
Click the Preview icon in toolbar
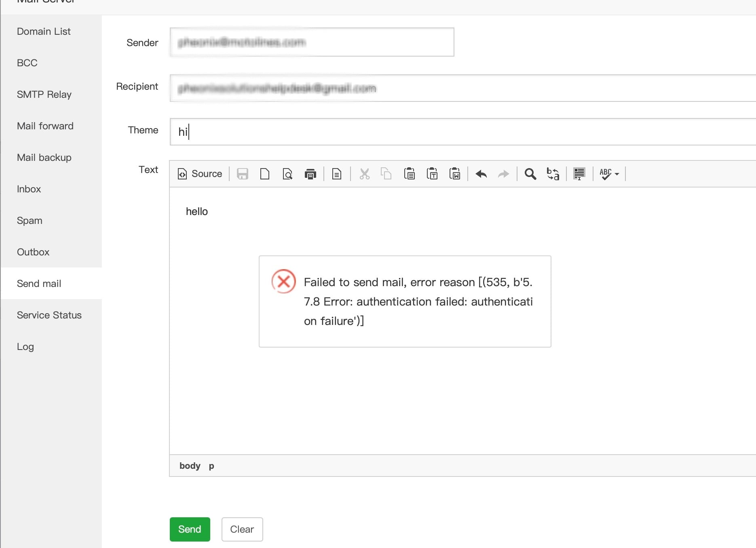287,174
